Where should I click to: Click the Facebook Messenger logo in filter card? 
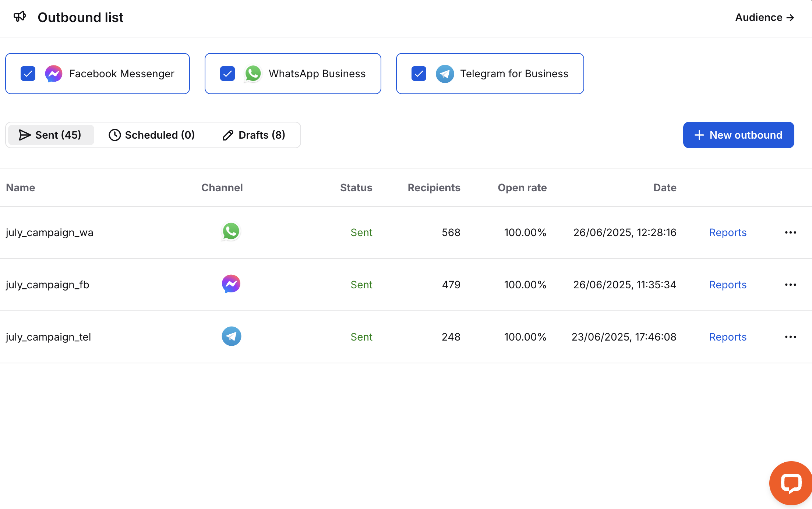click(54, 74)
